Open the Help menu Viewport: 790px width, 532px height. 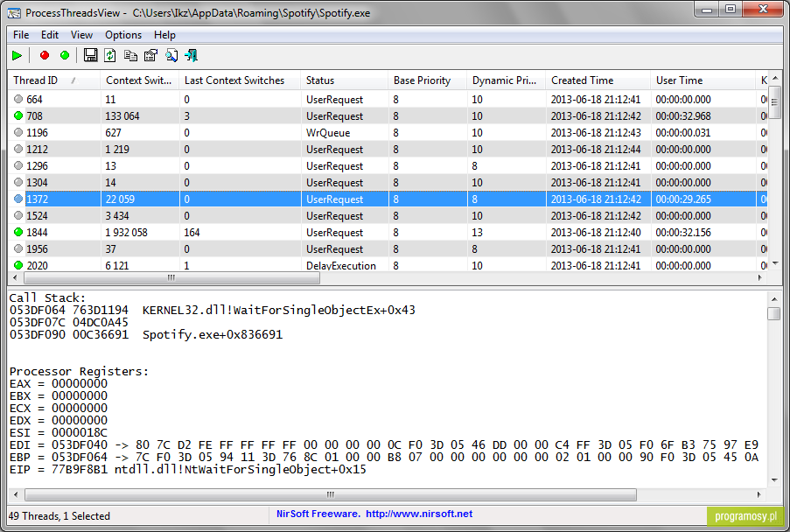point(164,35)
